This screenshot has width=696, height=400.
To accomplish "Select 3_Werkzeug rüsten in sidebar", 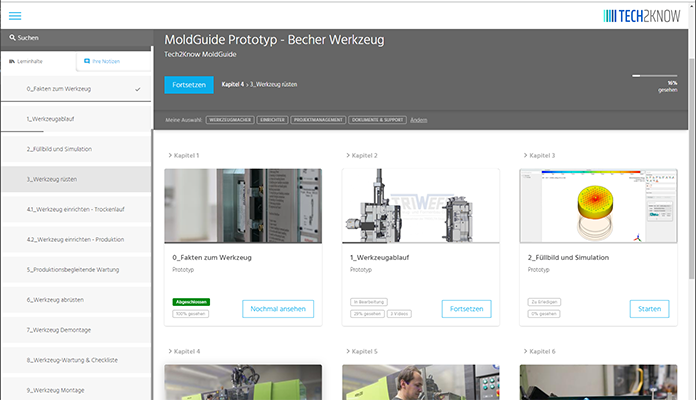I will coord(76,179).
